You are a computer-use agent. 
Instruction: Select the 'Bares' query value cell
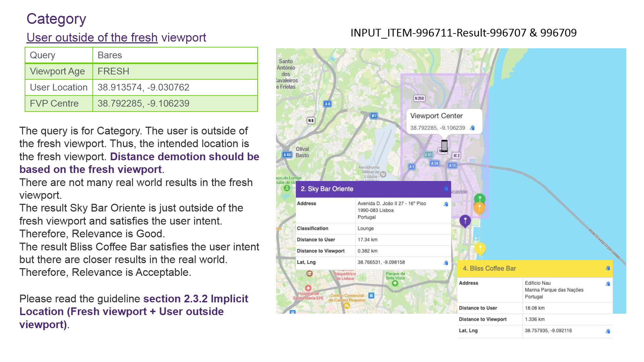(x=175, y=55)
